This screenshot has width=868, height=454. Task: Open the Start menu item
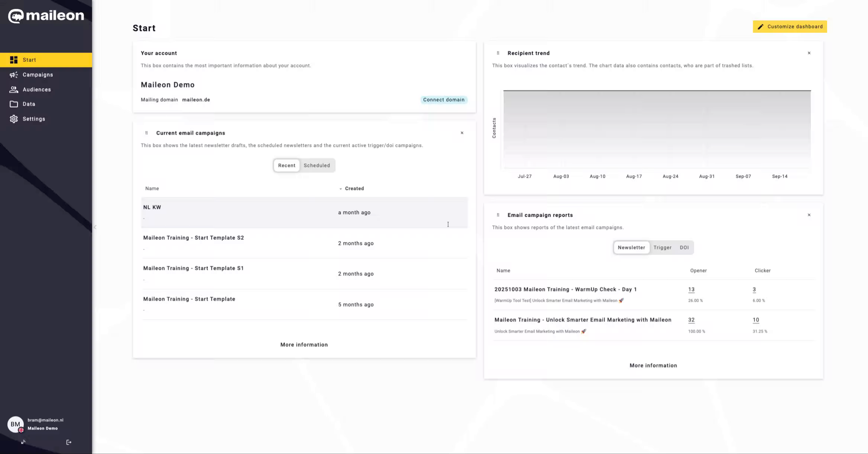coord(46,60)
